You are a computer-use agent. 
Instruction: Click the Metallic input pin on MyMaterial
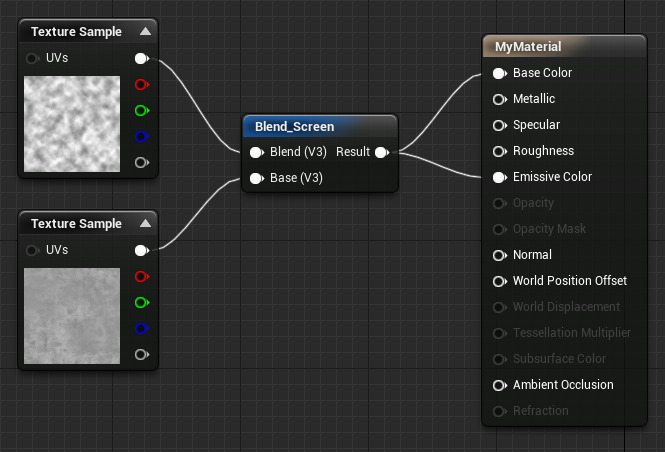[x=498, y=99]
